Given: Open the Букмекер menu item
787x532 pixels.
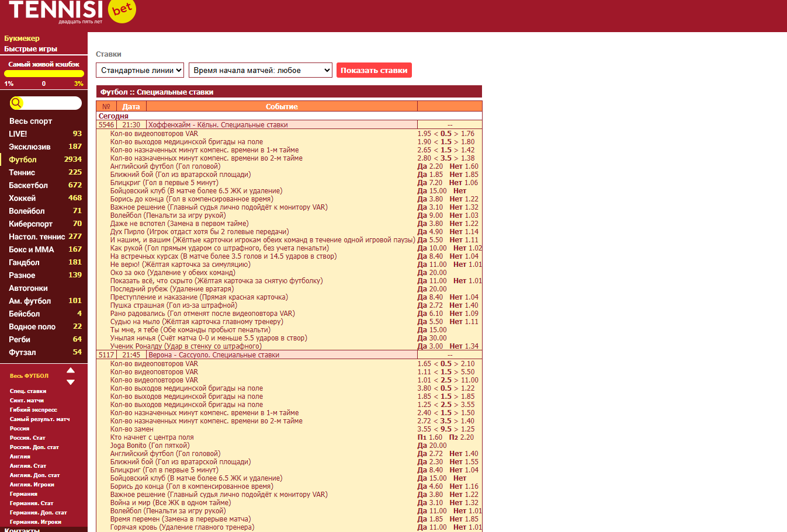Looking at the screenshot, I should click(x=22, y=39).
